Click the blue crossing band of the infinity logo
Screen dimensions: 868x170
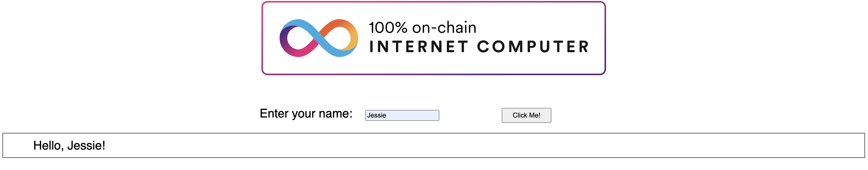(319, 38)
